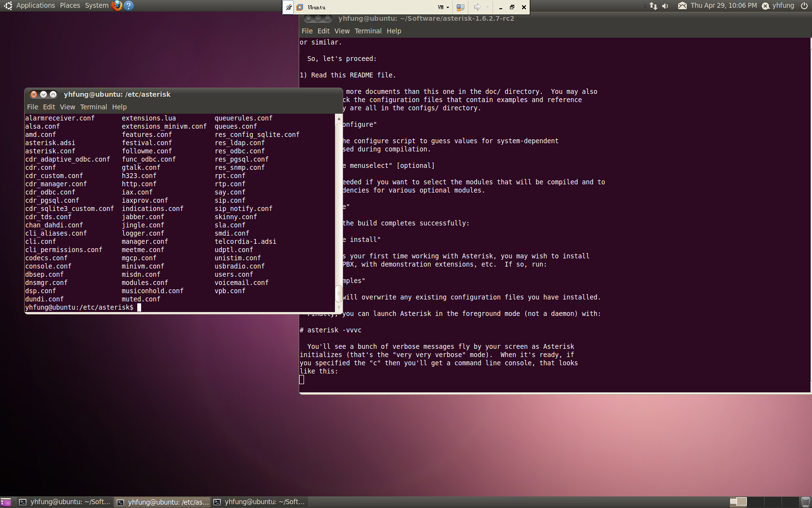
Task: Click sip.conf in the file listing
Action: [x=230, y=200]
